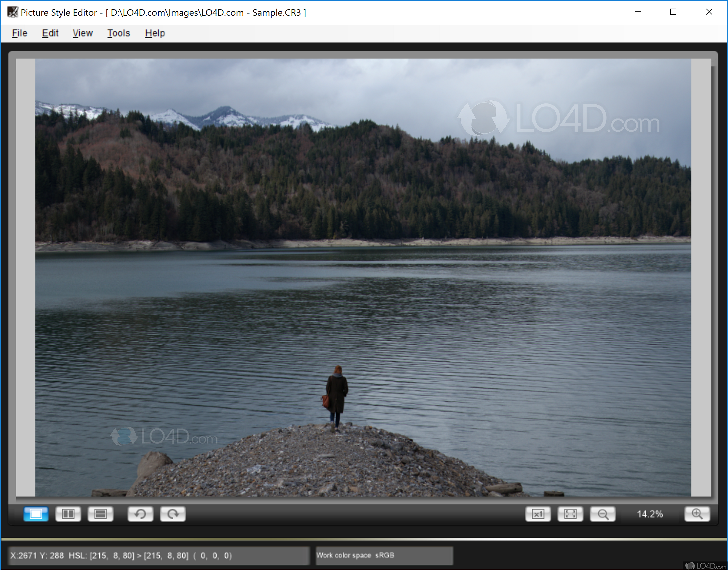The image size is (728, 570).
Task: Open the Tools menu
Action: coord(118,33)
